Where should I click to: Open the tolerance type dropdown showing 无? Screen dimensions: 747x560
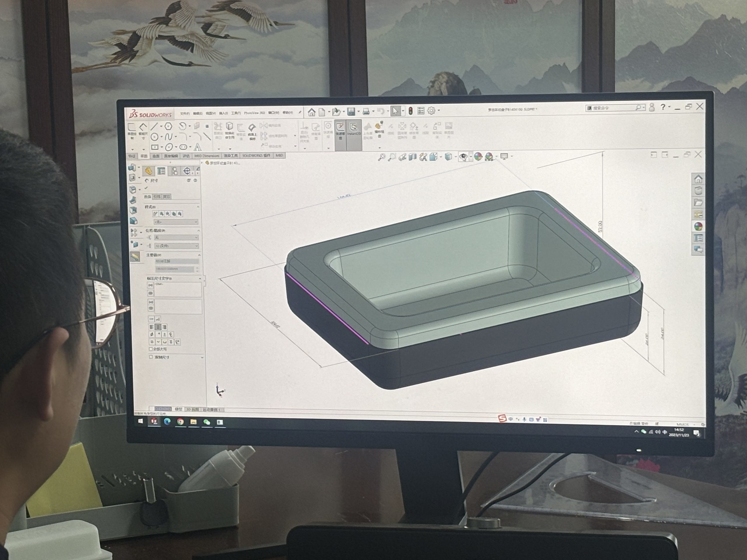coord(177,238)
